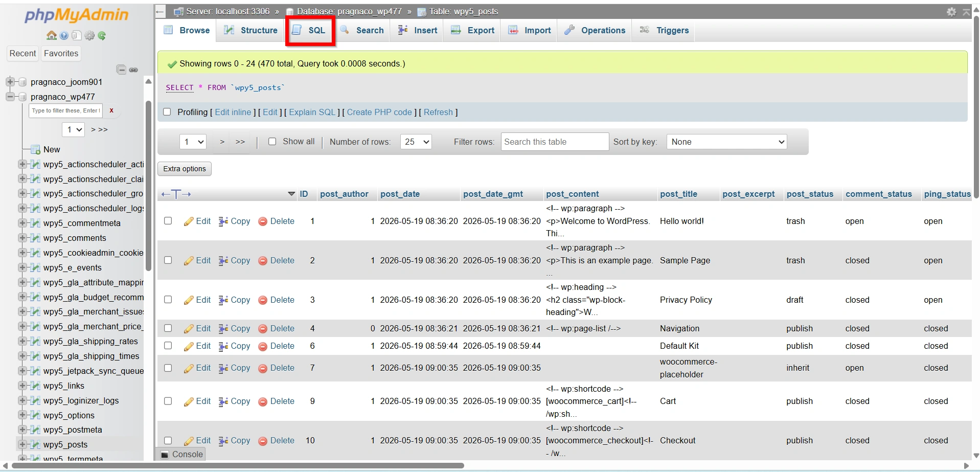This screenshot has height=472, width=980.
Task: Click the server icon in breadcrumb
Action: coord(178,11)
